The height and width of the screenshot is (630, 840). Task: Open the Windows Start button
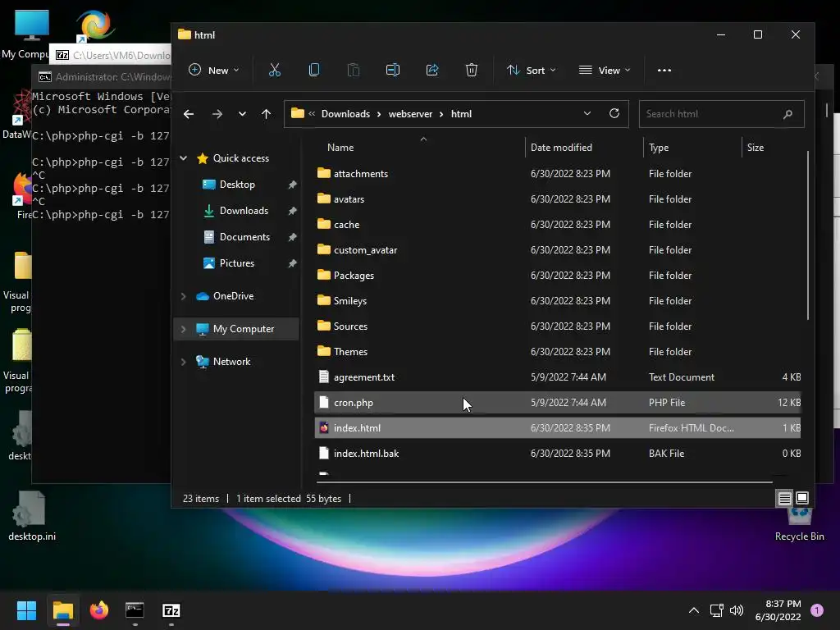click(x=26, y=610)
